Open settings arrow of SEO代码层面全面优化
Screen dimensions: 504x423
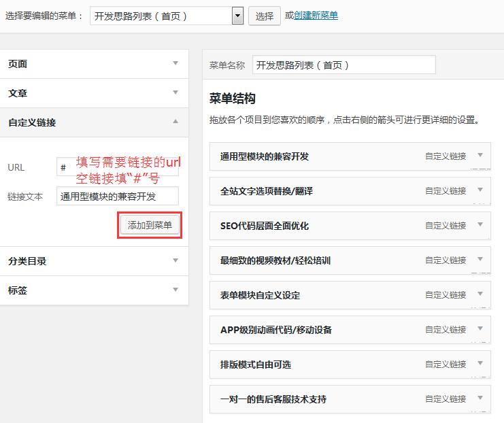coord(480,225)
